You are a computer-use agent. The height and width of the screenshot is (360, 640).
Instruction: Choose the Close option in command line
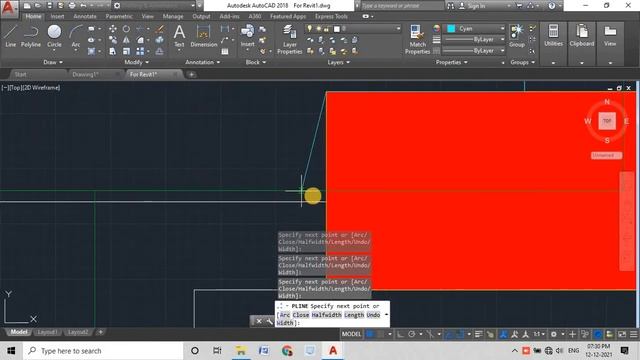click(301, 315)
